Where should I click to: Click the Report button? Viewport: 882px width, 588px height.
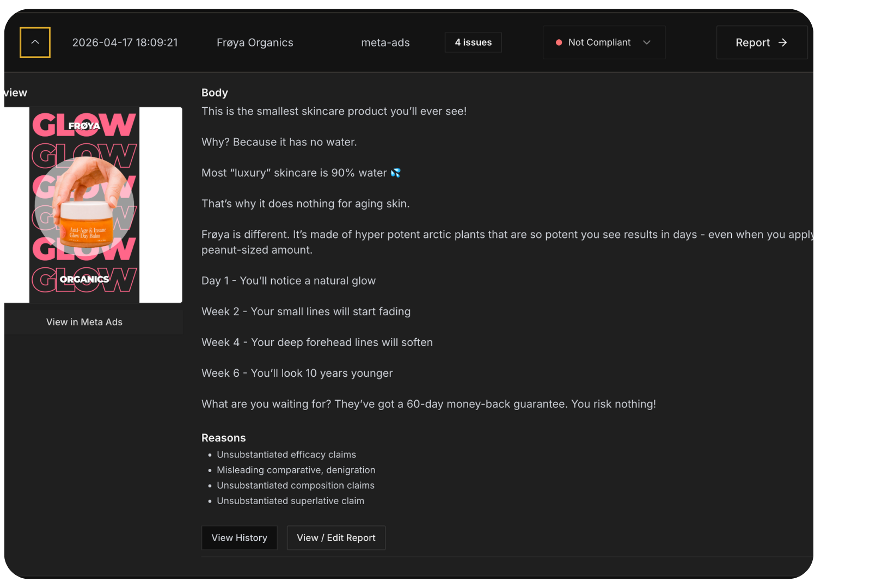[x=762, y=42]
